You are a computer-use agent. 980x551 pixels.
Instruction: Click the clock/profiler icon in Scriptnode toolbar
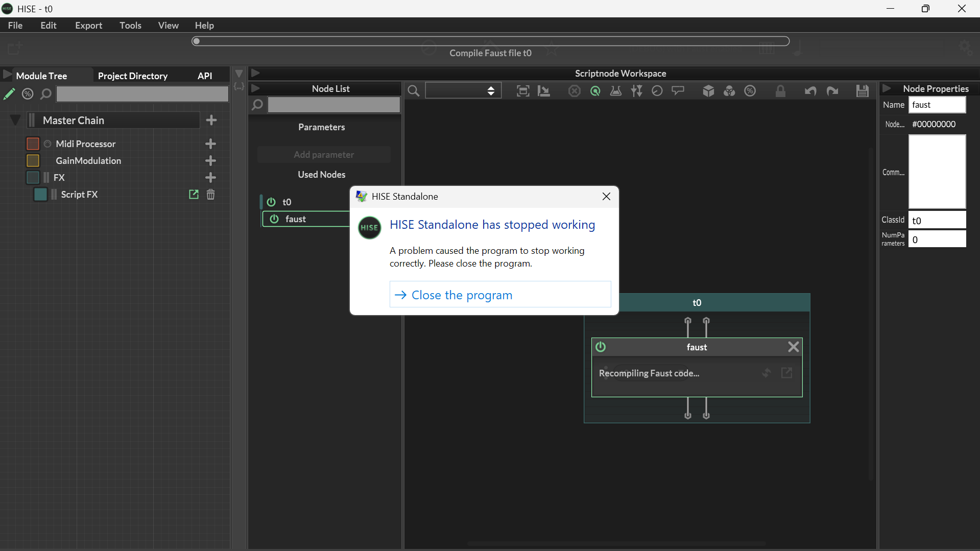point(657,91)
